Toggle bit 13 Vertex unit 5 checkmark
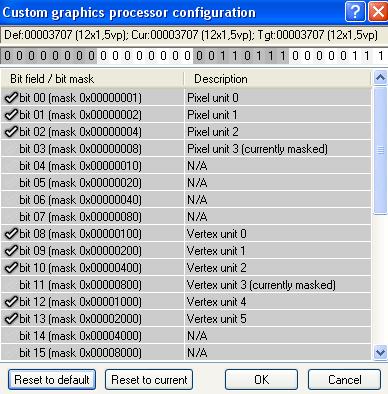Screen dimensions: 388x394 tap(11, 319)
